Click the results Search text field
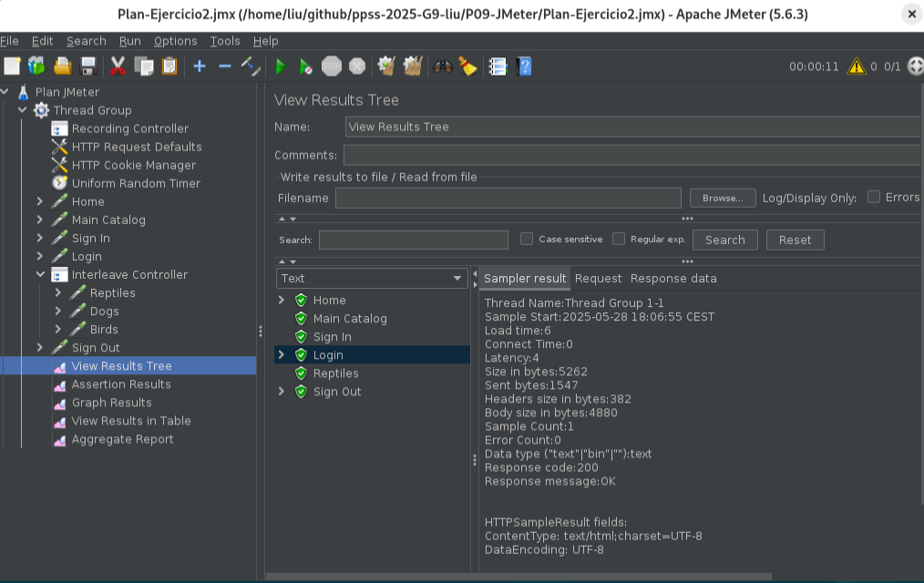Image resolution: width=924 pixels, height=583 pixels. coord(413,240)
